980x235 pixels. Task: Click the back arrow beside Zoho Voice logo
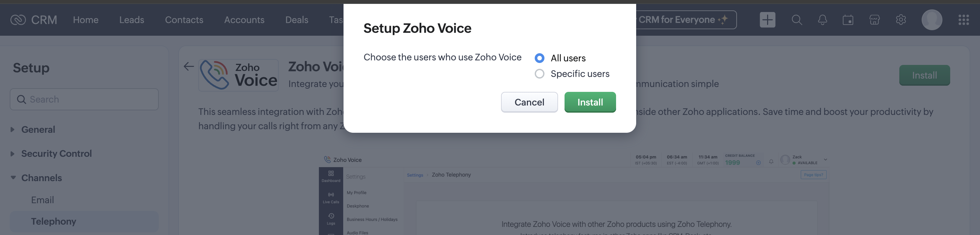(x=189, y=67)
